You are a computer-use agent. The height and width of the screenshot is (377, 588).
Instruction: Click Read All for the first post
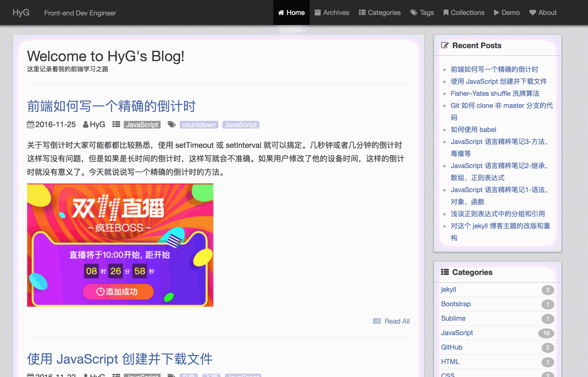397,321
